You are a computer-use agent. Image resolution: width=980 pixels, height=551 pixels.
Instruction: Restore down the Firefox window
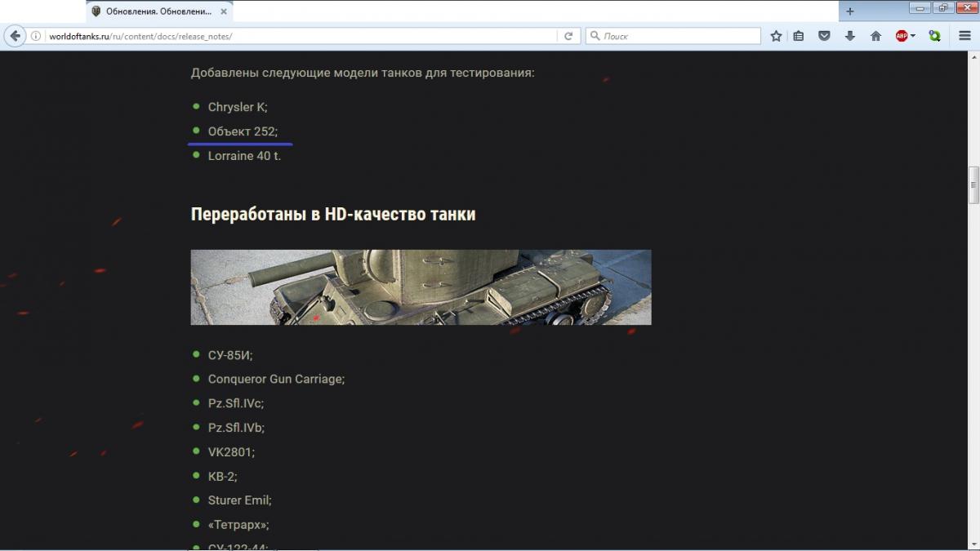(942, 7)
